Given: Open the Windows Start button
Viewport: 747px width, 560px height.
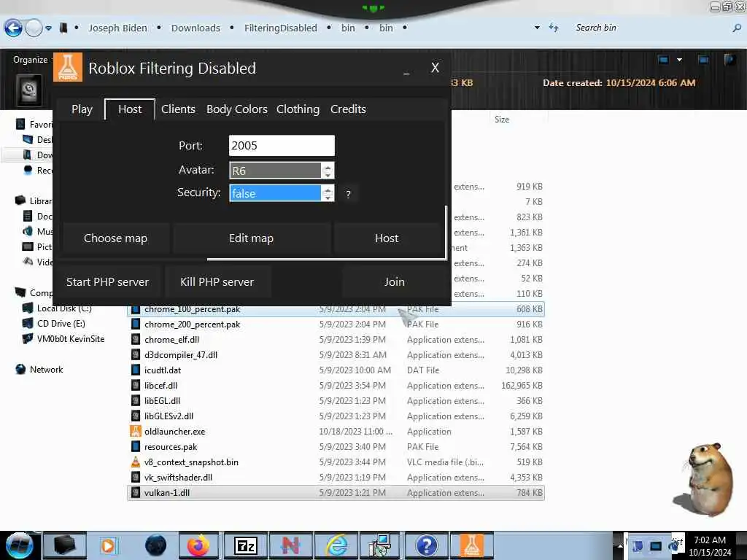Looking at the screenshot, I should [20, 545].
